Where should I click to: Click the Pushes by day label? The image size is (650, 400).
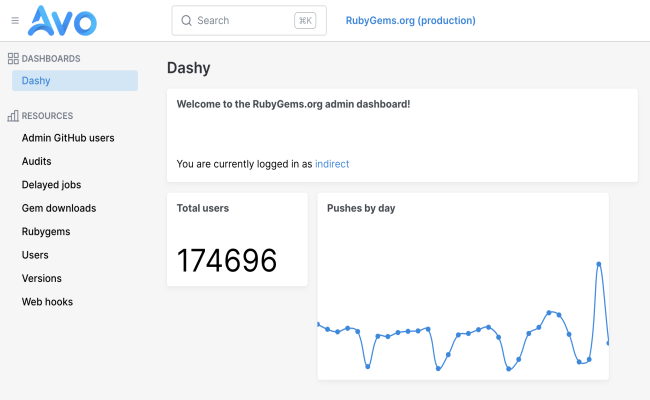point(361,208)
